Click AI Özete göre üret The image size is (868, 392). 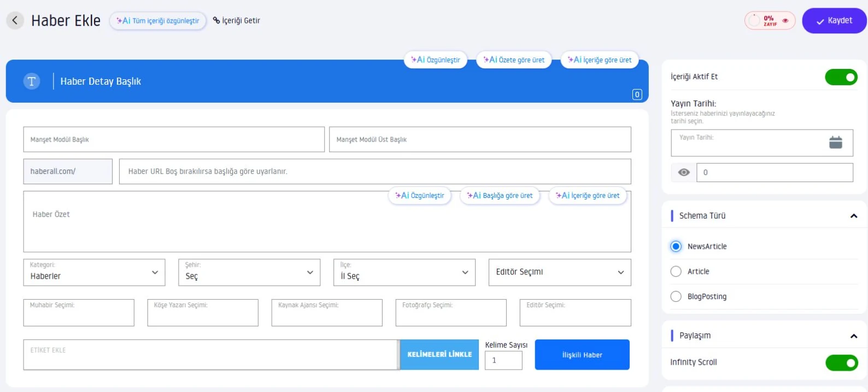514,60
